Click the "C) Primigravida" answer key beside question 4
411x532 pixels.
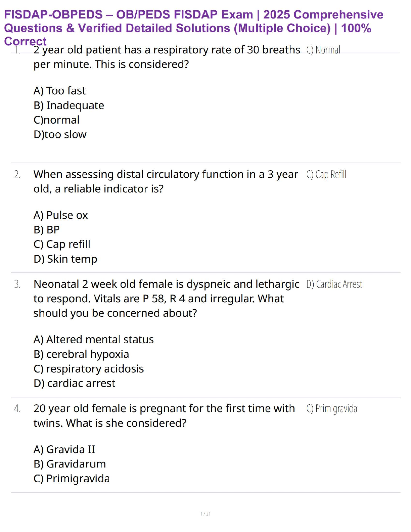pos(332,409)
